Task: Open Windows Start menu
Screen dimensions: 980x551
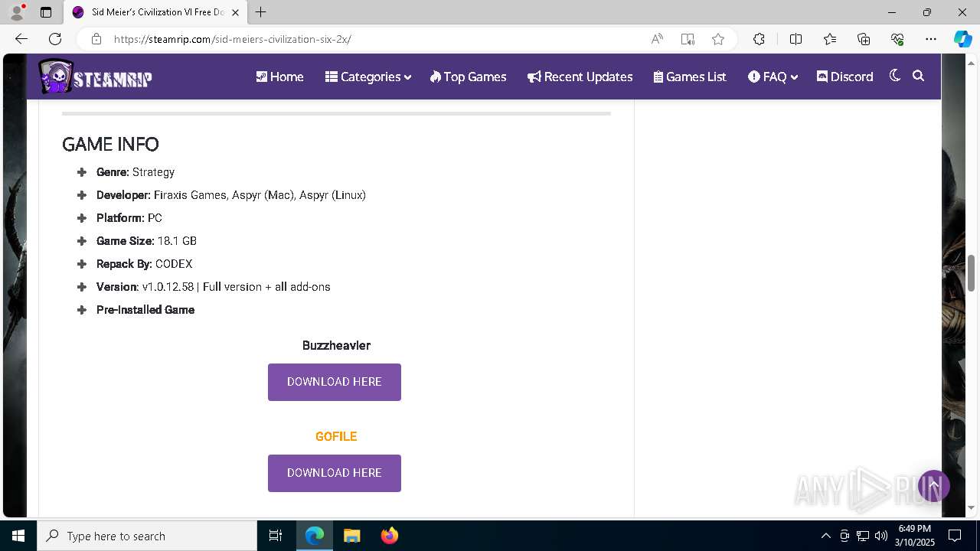Action: (18, 536)
